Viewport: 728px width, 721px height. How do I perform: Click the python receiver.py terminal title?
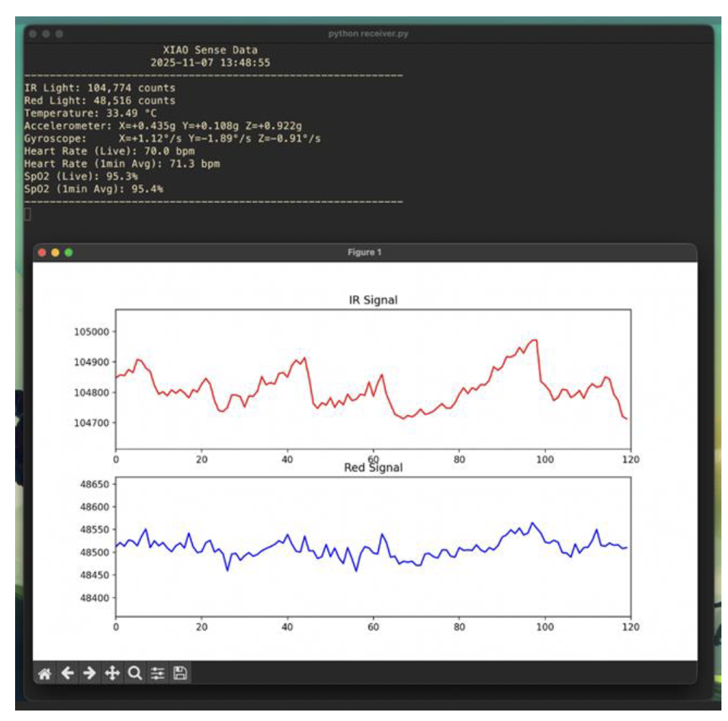tap(368, 33)
